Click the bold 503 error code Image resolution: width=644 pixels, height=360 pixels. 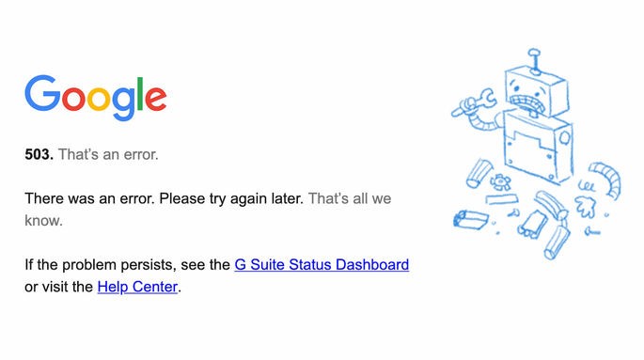39,154
